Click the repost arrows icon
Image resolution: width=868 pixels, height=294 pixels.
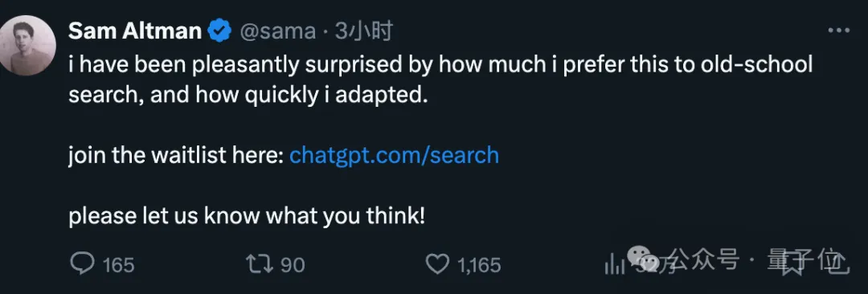tap(259, 264)
